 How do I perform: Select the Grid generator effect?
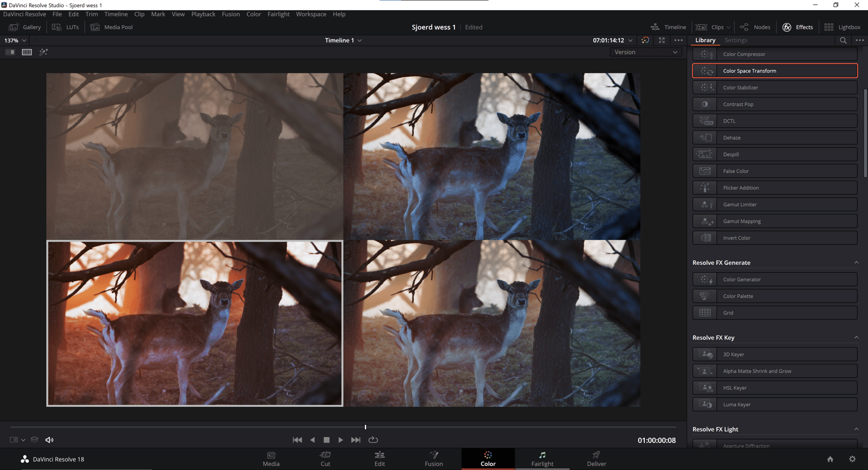(x=775, y=312)
